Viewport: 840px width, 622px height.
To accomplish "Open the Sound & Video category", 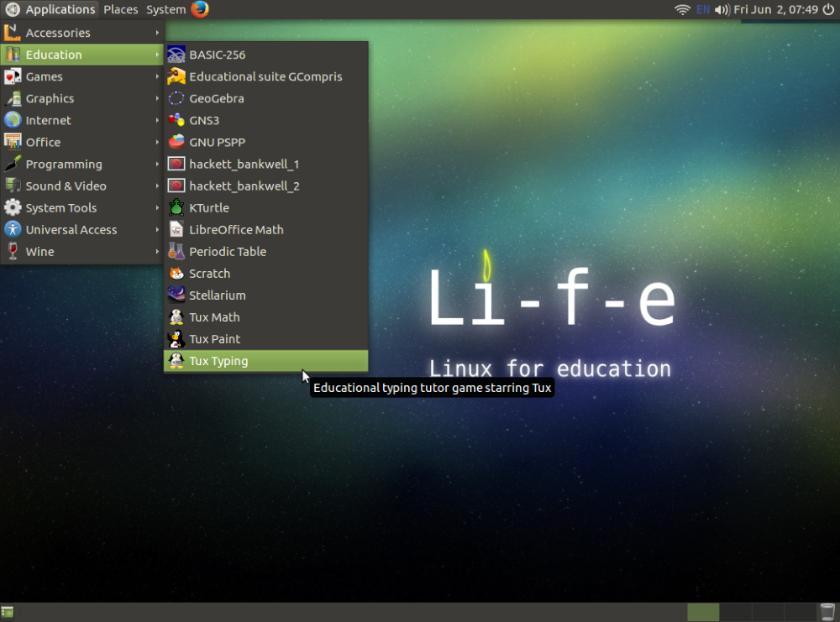I will click(x=82, y=186).
